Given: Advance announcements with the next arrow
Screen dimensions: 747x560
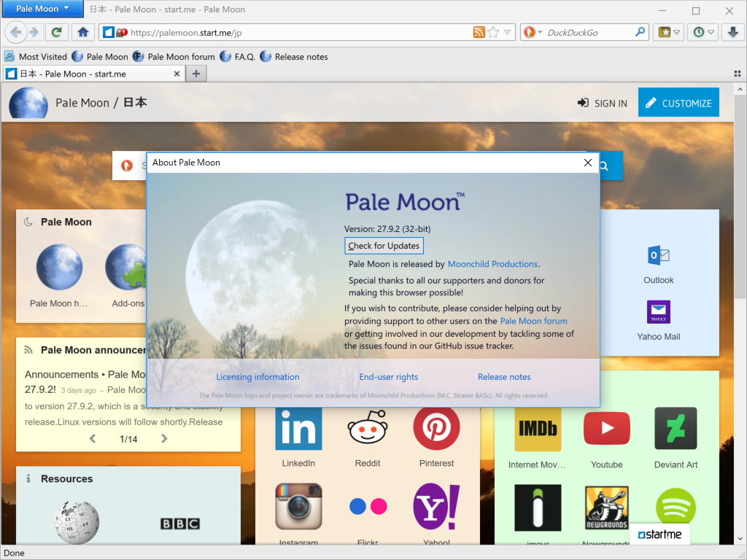Looking at the screenshot, I should pos(163,439).
